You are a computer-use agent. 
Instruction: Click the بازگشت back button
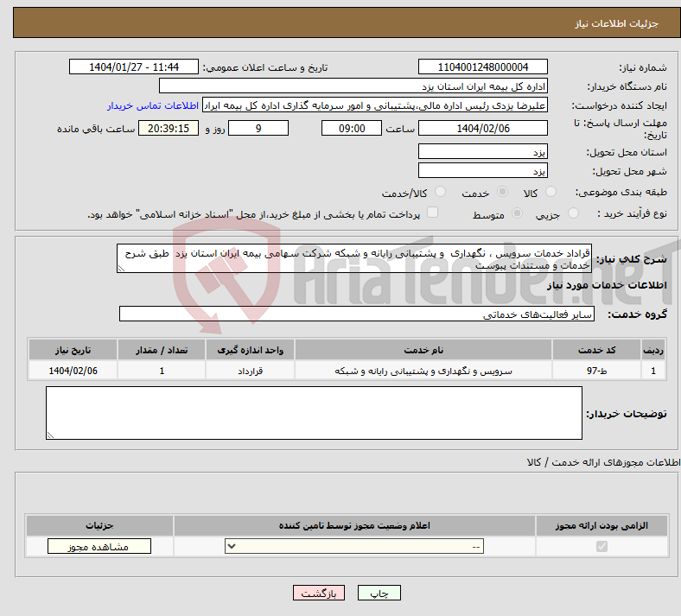click(x=319, y=593)
